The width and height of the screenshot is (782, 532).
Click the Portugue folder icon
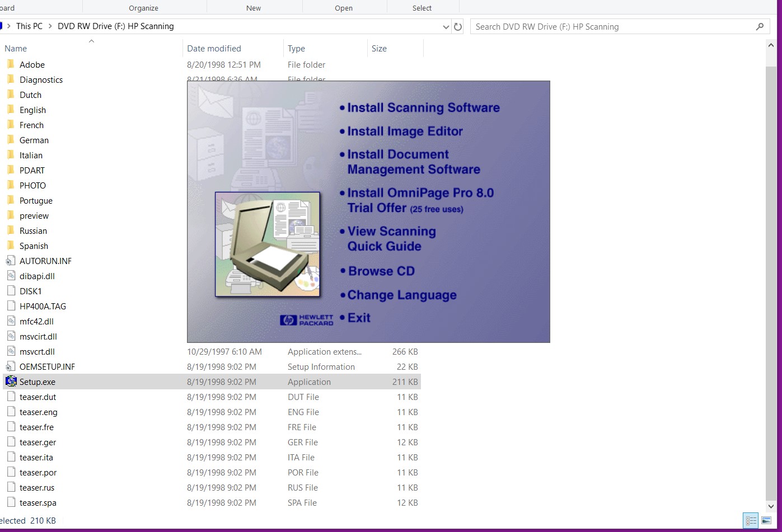tap(11, 200)
